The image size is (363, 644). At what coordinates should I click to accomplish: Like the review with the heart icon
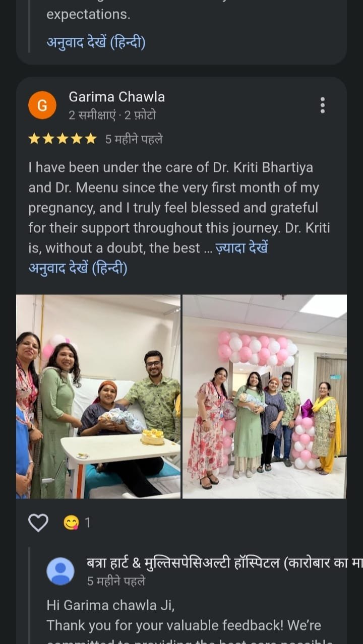tap(38, 523)
